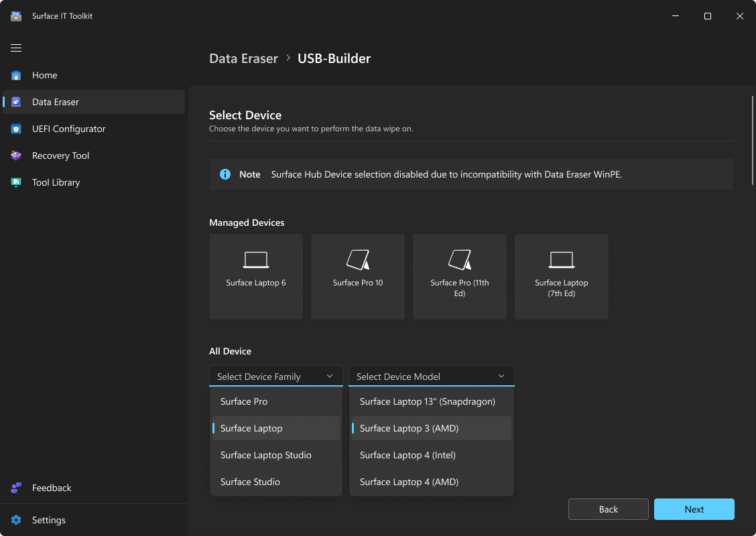Expand the Select Device Model dropdown
This screenshot has width=756, height=536.
(432, 376)
